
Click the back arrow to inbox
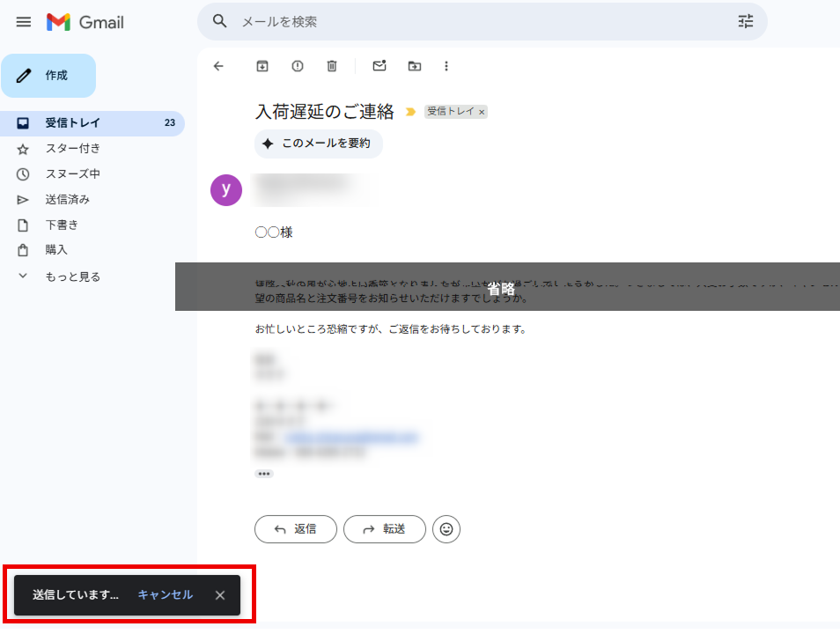pyautogui.click(x=218, y=66)
